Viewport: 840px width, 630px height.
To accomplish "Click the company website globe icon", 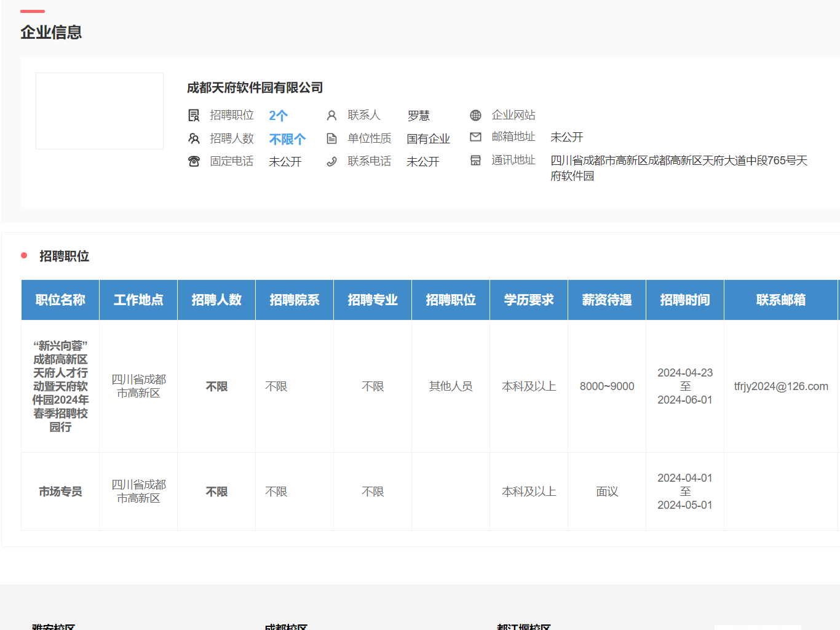I will tap(475, 116).
